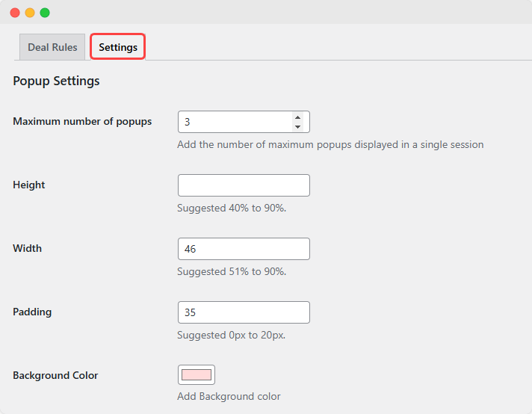This screenshot has height=414, width=532.
Task: Click the Padding label
Action: point(32,312)
